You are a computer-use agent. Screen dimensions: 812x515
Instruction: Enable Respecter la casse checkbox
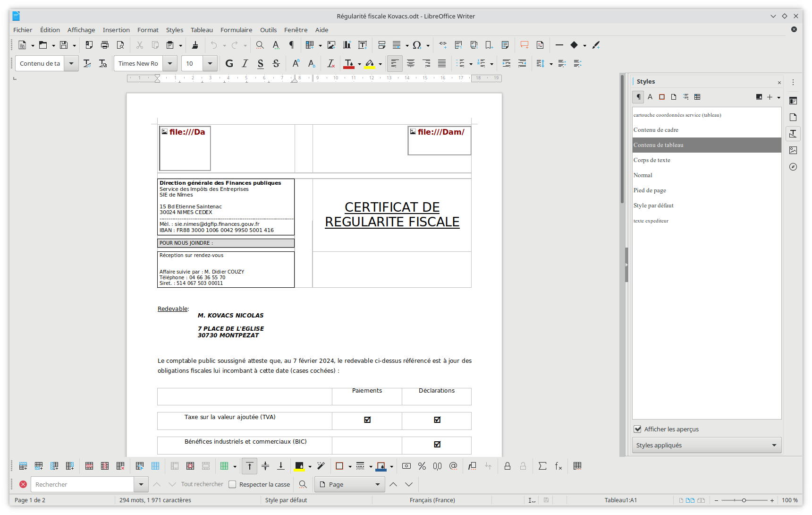(x=232, y=484)
